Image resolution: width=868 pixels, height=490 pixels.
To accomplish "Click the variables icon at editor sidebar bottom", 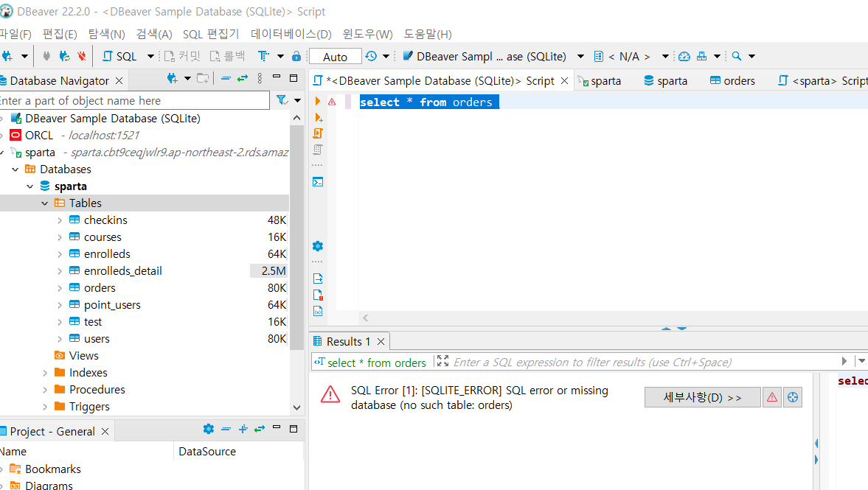I will click(318, 312).
